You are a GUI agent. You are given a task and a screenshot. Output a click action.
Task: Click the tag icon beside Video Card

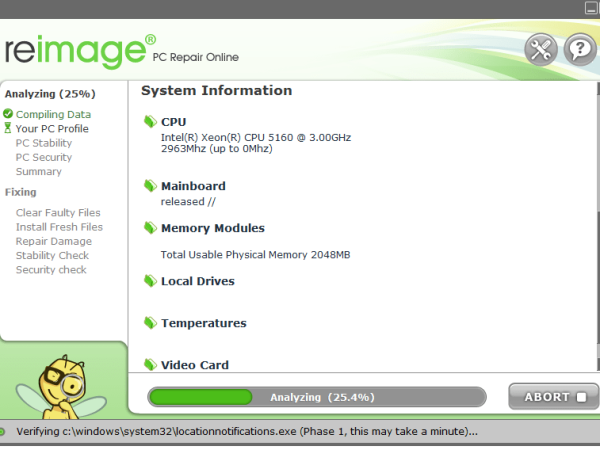click(150, 365)
